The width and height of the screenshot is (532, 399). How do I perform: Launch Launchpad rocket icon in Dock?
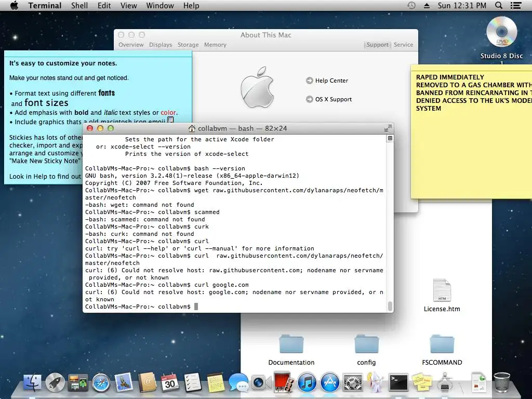click(x=55, y=382)
